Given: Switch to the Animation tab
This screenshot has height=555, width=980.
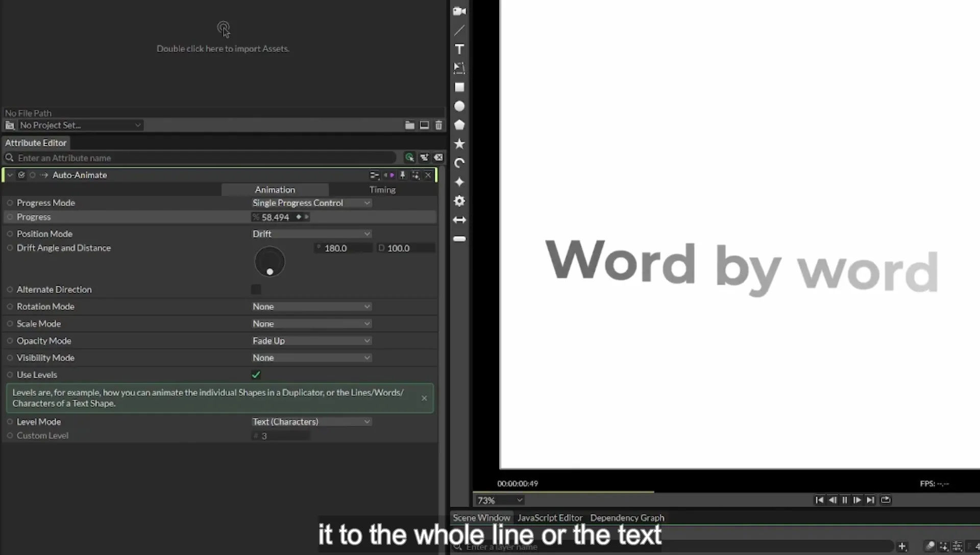Looking at the screenshot, I should click(275, 190).
